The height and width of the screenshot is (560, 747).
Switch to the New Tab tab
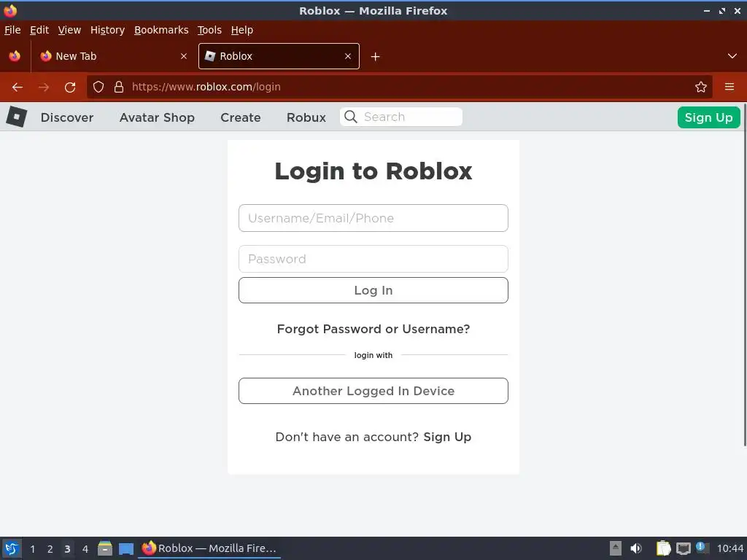(113, 56)
